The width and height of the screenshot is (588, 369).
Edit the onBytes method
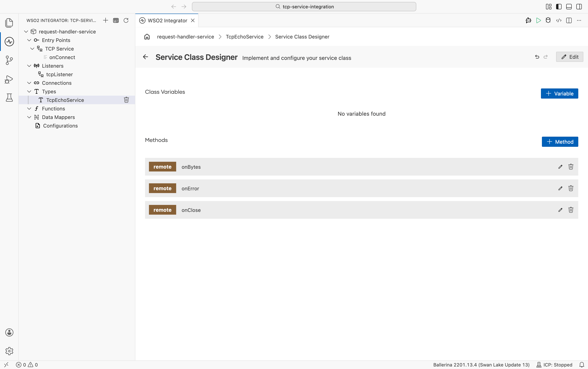(x=560, y=167)
